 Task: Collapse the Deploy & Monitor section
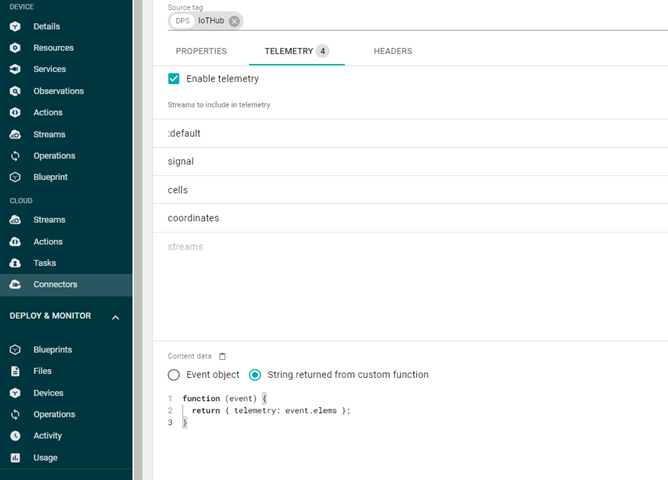(x=115, y=317)
